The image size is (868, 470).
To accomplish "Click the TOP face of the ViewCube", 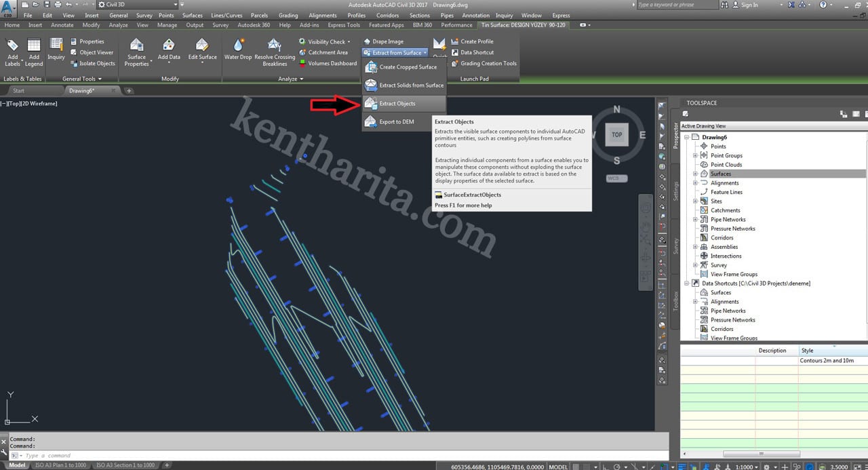I will point(616,134).
